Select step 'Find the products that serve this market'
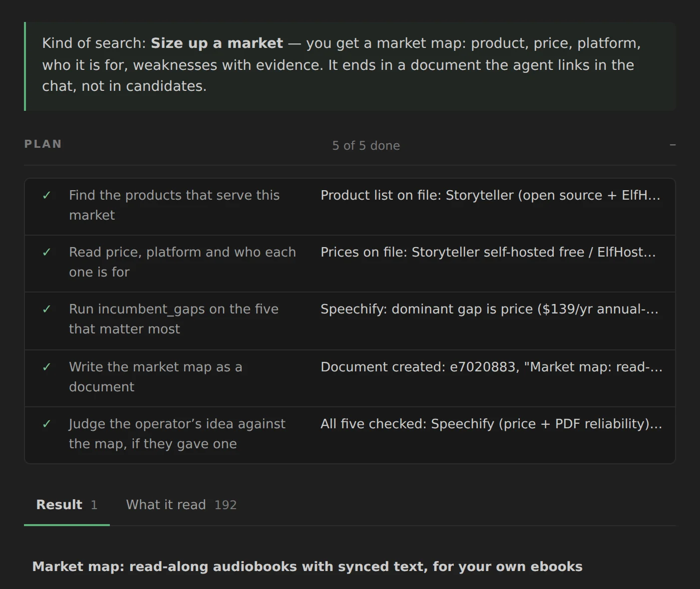The height and width of the screenshot is (589, 700). (x=350, y=207)
